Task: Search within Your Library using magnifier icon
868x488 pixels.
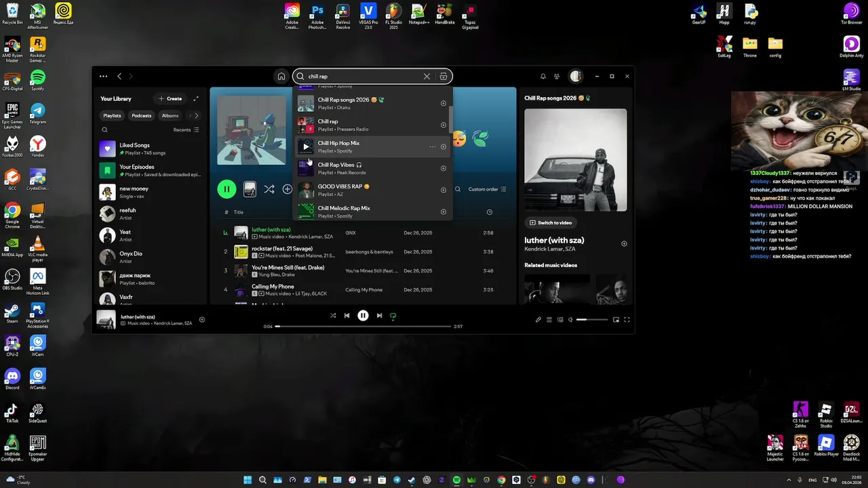Action: click(x=104, y=129)
